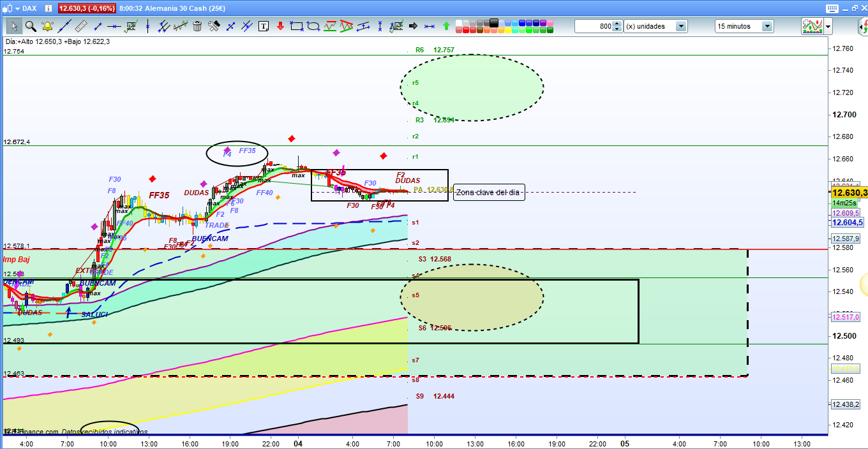Screen dimensions: 868x449
Task: Open the add indicators chart button
Action: [x=812, y=26]
